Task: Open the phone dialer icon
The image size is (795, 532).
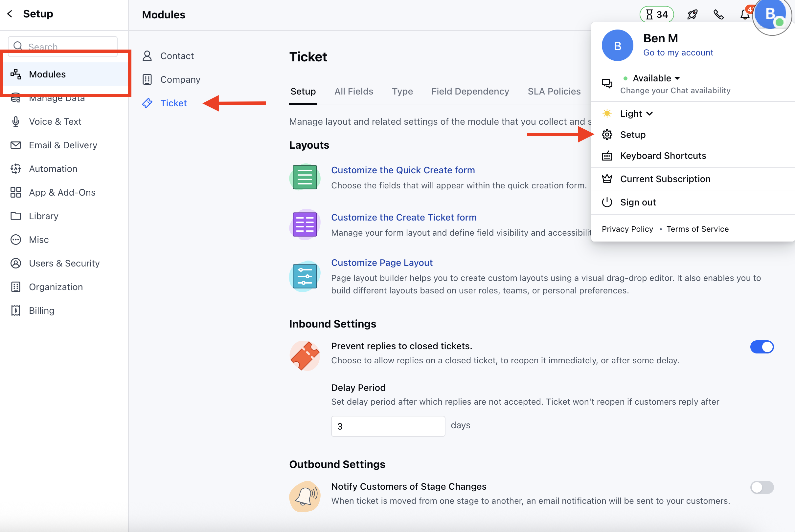Action: pyautogui.click(x=718, y=14)
